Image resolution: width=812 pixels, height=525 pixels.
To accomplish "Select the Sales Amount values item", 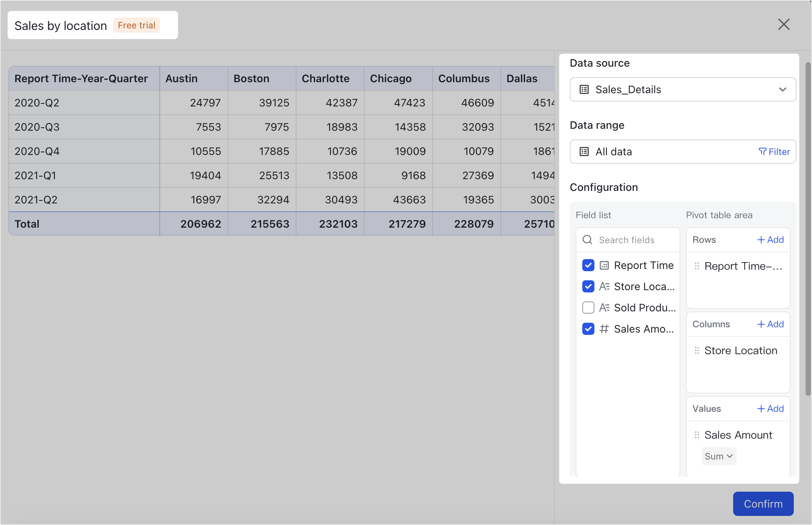I will coord(738,435).
